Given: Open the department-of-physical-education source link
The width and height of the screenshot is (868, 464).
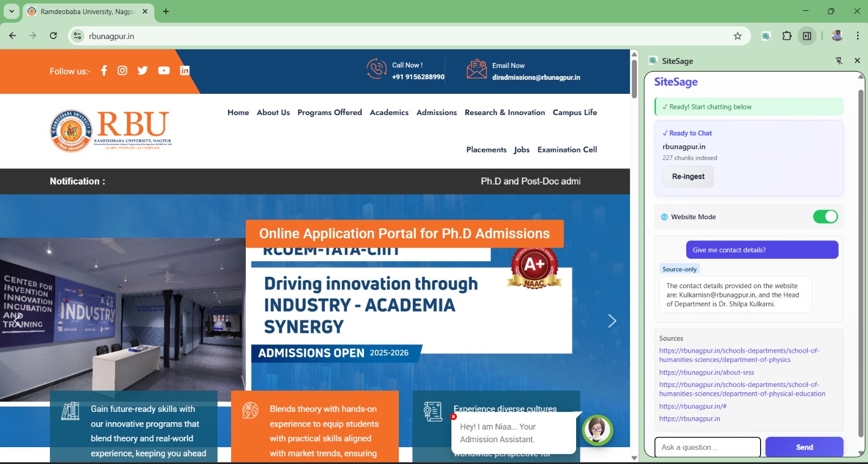Looking at the screenshot, I should pyautogui.click(x=742, y=389).
